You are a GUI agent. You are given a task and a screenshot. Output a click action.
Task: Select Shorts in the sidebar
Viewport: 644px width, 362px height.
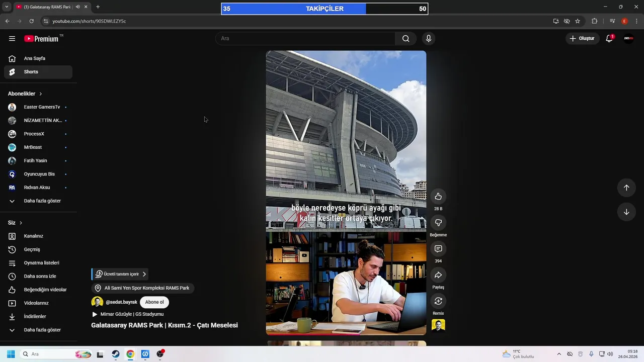coord(38,72)
